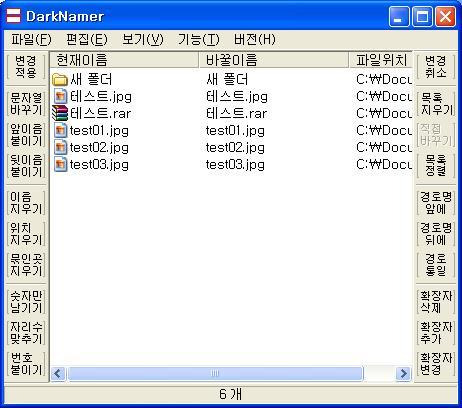Click the 앞이름 붙이기 button
Screen dimensions: 462x408
tap(26, 135)
